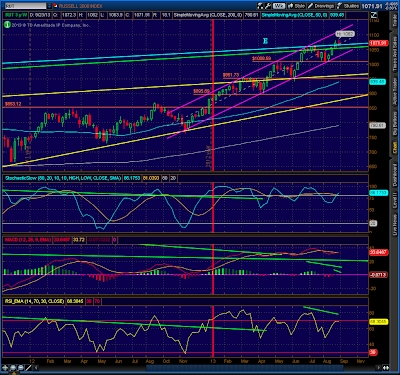400x375 pixels.
Task: Click the Wk timeframe button
Action: click(x=279, y=6)
